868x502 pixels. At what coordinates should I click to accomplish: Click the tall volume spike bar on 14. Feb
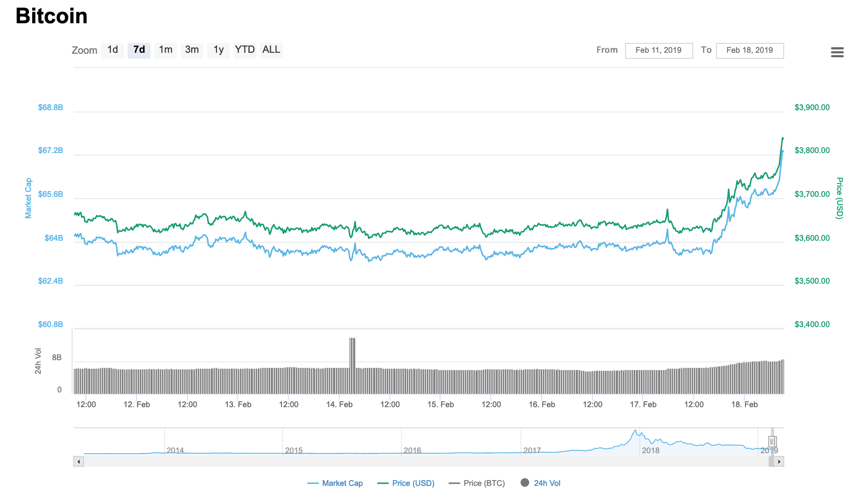(353, 365)
